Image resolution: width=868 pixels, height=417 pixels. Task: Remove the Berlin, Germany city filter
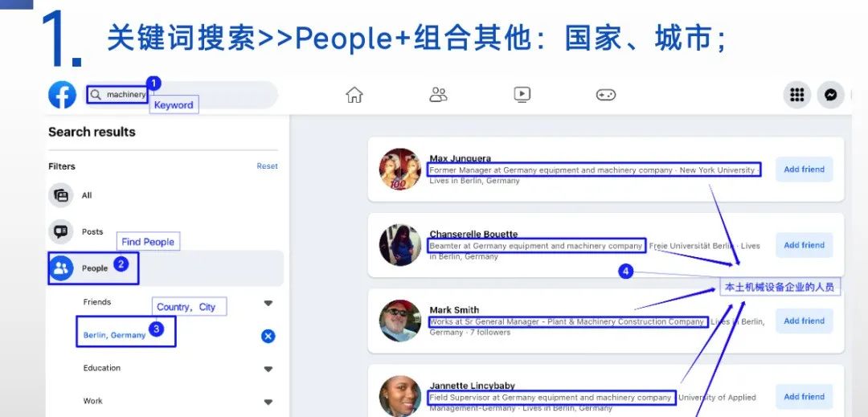click(268, 337)
